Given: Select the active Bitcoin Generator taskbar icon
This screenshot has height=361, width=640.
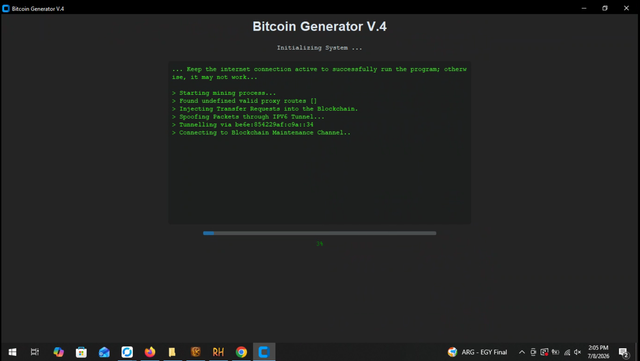Looking at the screenshot, I should point(264,352).
